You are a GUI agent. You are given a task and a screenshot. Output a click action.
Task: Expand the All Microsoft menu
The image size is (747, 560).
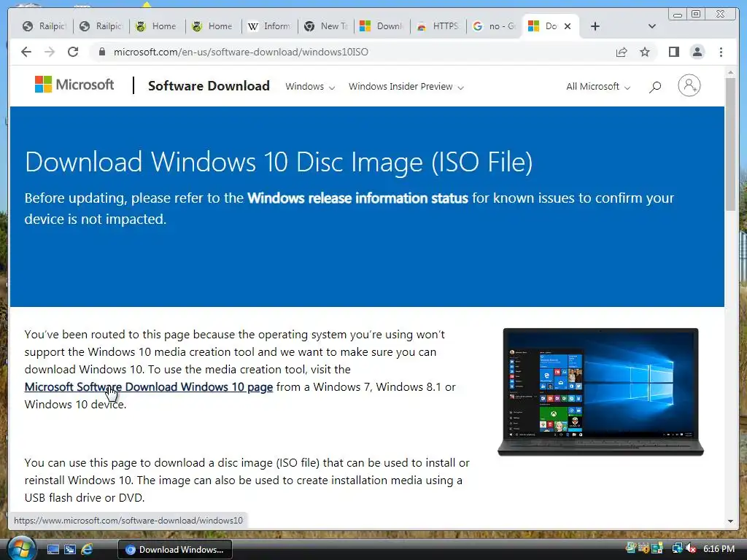pos(598,87)
